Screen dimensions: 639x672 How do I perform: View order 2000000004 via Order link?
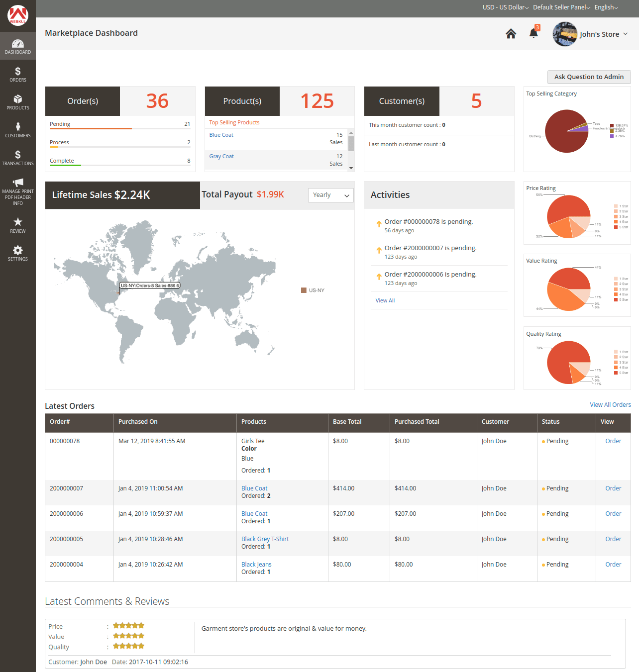[613, 565]
